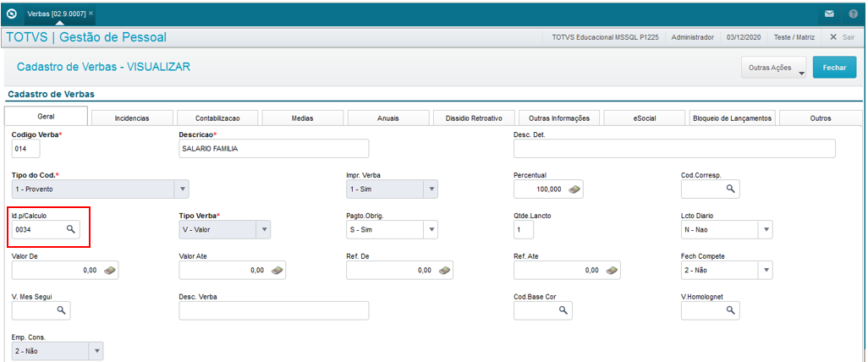Image resolution: width=868 pixels, height=362 pixels.
Task: Open calculator icon in Valor De field
Action: pos(110,270)
